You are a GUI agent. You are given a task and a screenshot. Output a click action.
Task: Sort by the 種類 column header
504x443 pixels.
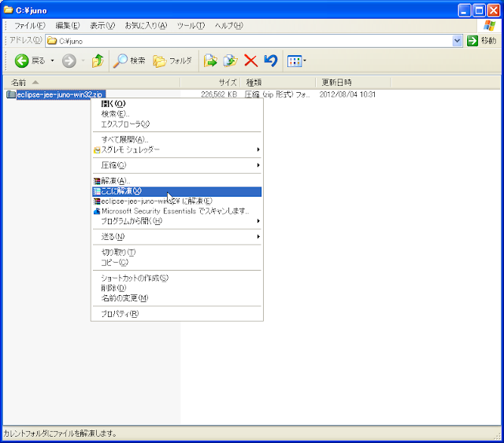point(278,83)
